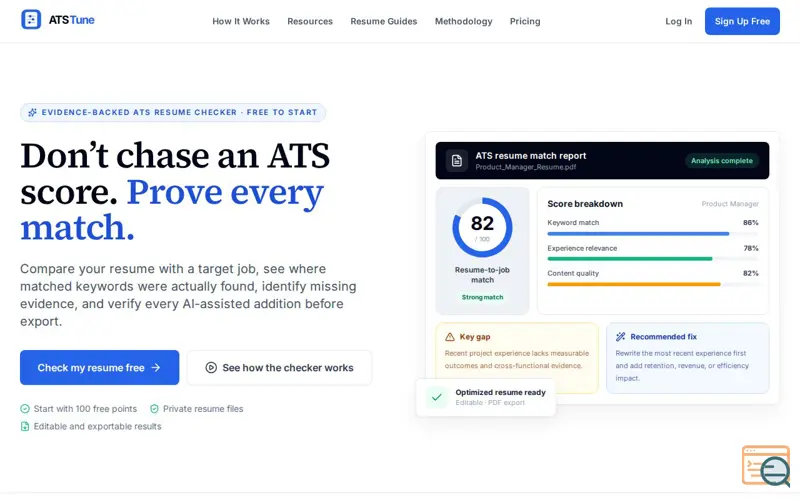Click the Private resume files text
Image resolution: width=800 pixels, height=500 pixels.
[x=203, y=409]
